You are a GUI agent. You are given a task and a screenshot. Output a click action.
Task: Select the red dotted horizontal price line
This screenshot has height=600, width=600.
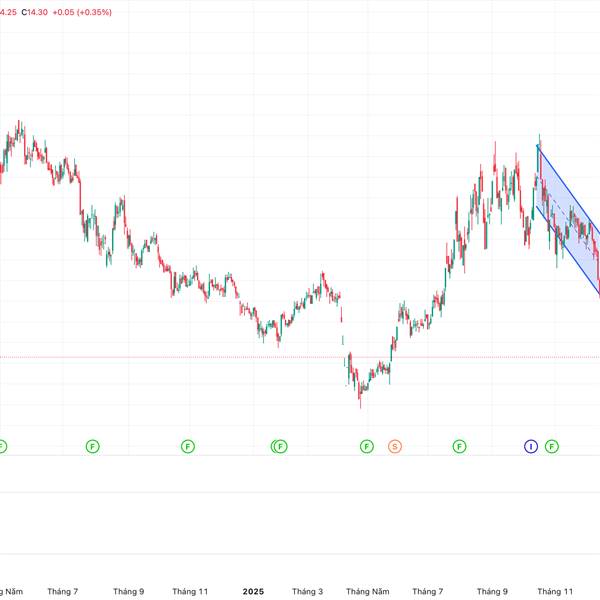click(x=300, y=357)
